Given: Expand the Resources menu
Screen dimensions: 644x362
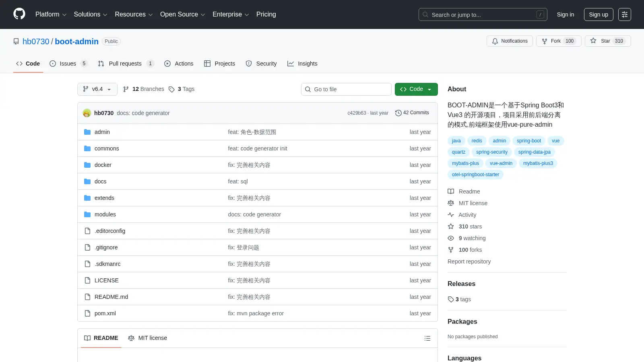Looking at the screenshot, I should coord(134,14).
